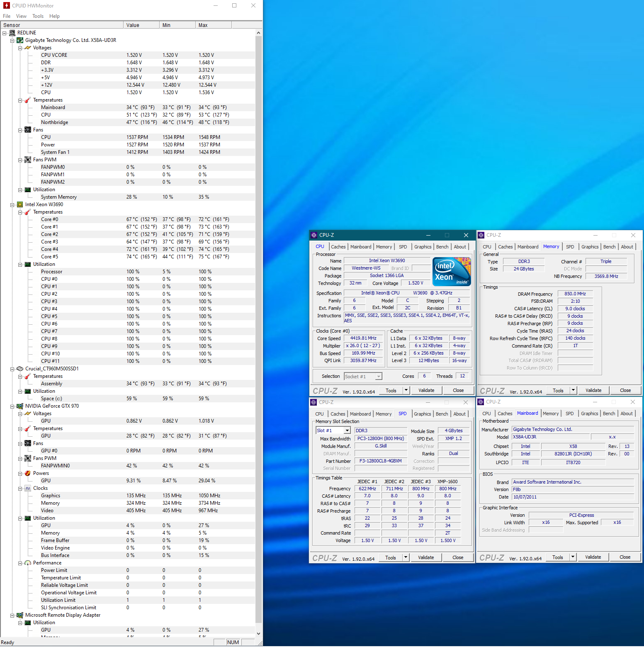This screenshot has height=647, width=644.
Task: Open the HWMonitor Tools menu
Action: pos(38,16)
